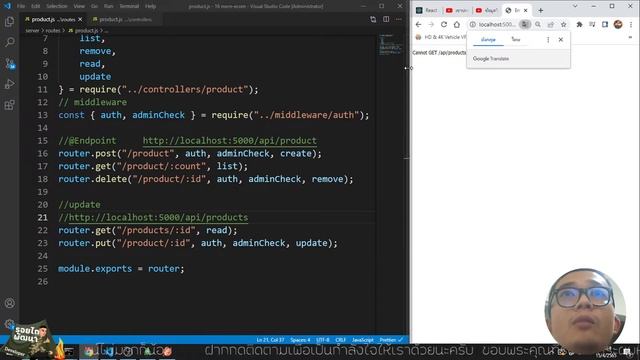Open the Accounts menu in activity bar
Image resolution: width=640 pixels, height=360 pixels.
[x=9, y=303]
